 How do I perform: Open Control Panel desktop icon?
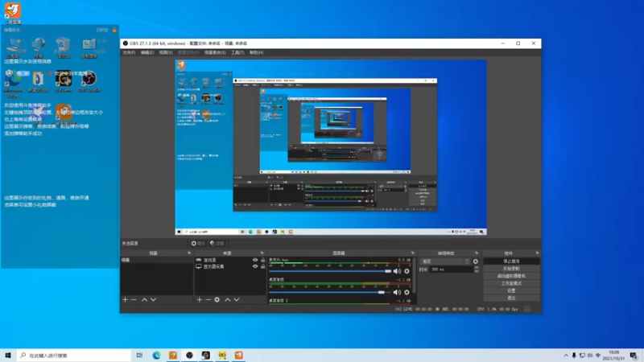point(89,47)
